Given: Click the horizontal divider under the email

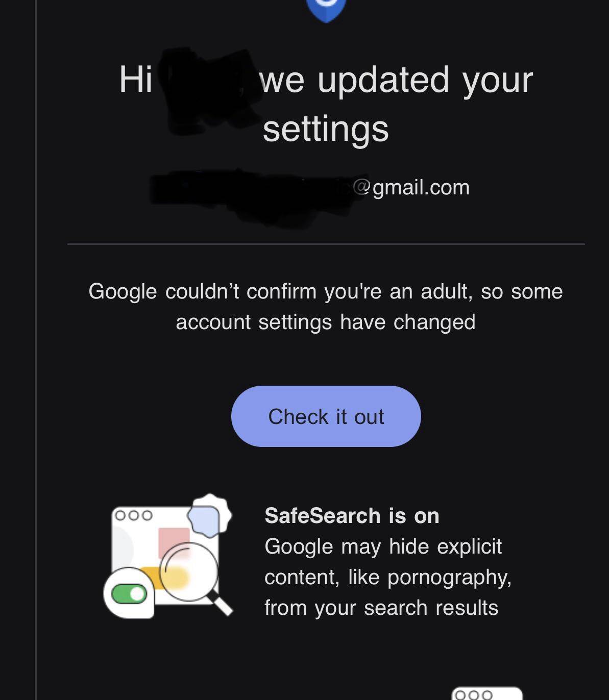Looking at the screenshot, I should [x=326, y=244].
